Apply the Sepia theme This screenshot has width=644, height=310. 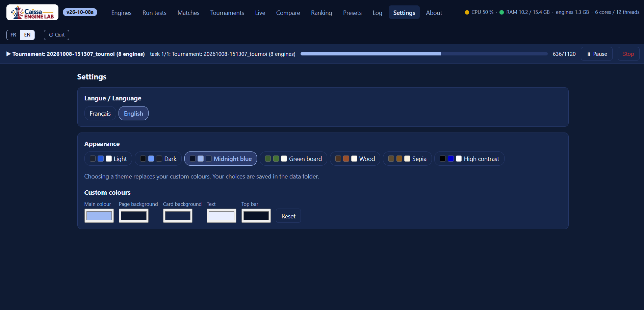click(407, 159)
